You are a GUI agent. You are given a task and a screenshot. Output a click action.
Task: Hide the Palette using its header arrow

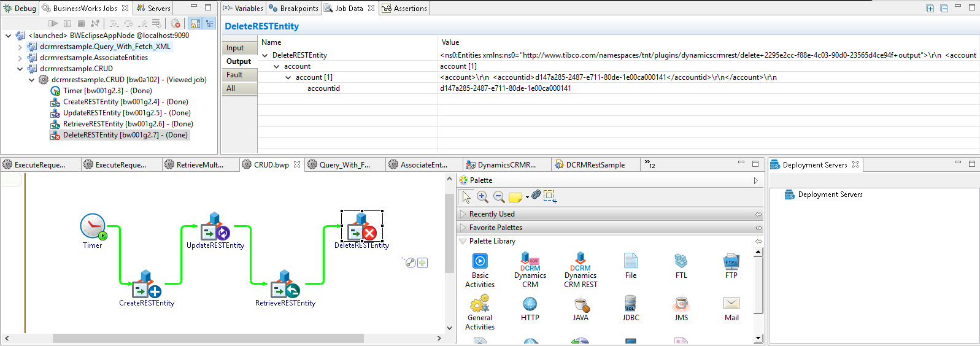(755, 180)
